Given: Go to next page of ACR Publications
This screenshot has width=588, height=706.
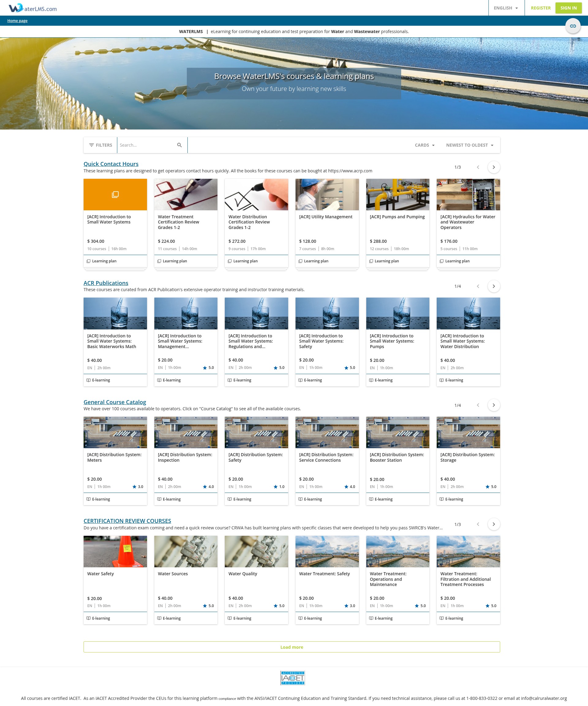Looking at the screenshot, I should click(x=493, y=286).
